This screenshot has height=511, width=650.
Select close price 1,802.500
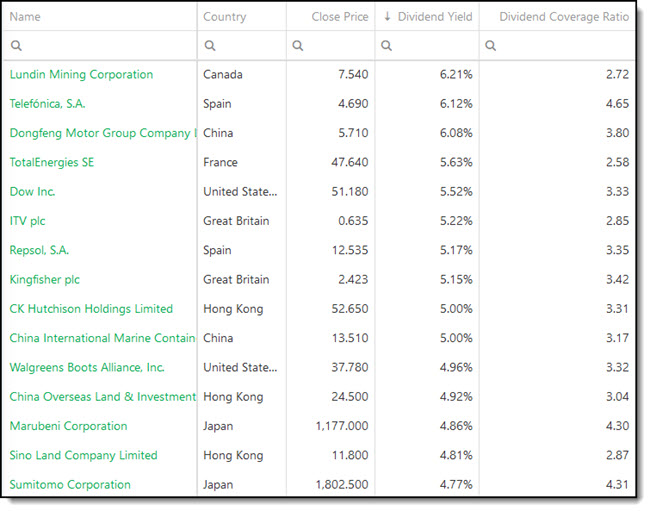(342, 484)
